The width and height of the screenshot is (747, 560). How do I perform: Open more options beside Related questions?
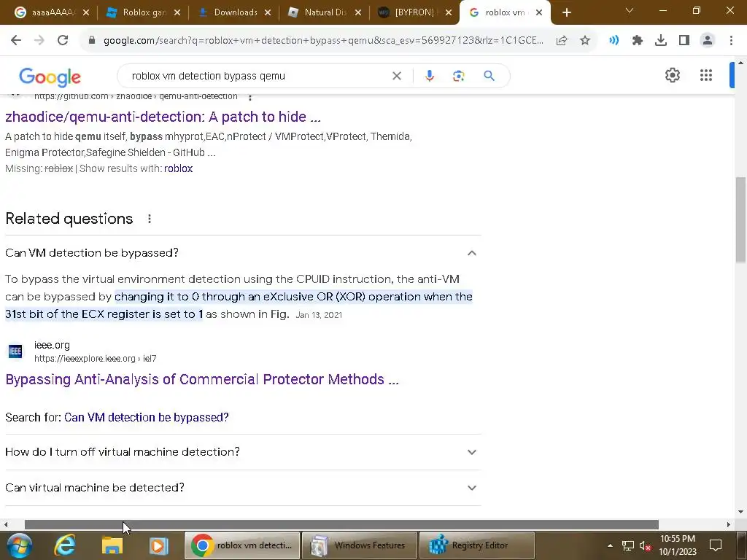pyautogui.click(x=150, y=219)
